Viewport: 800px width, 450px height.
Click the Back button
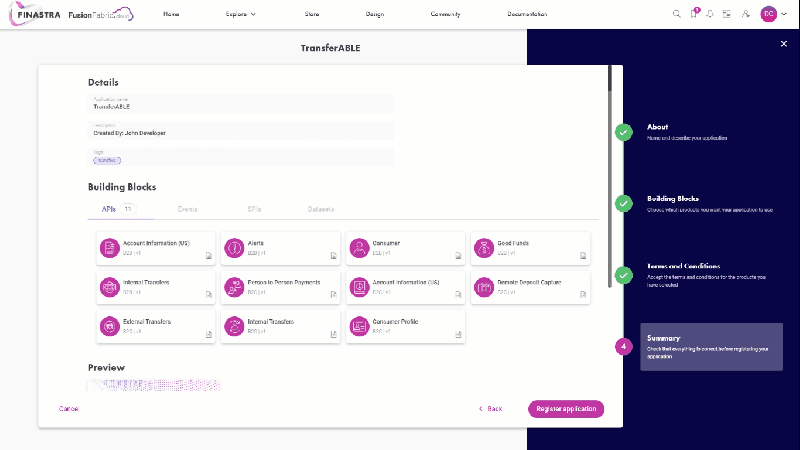490,409
